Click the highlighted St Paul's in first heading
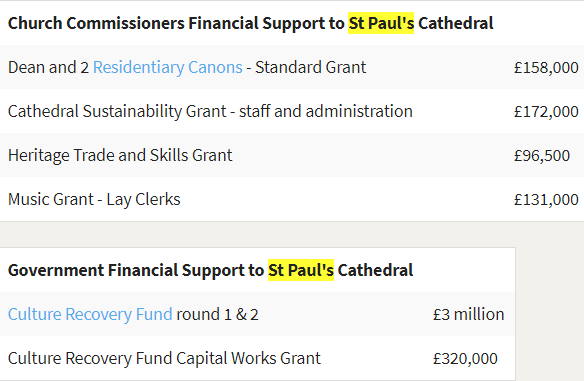Image resolution: width=584 pixels, height=381 pixels. click(381, 23)
